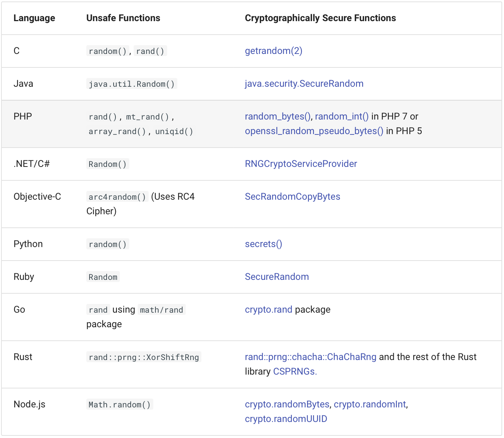Click the java.util.Random() code
Viewport: 504px width, 438px height.
pyautogui.click(x=132, y=84)
